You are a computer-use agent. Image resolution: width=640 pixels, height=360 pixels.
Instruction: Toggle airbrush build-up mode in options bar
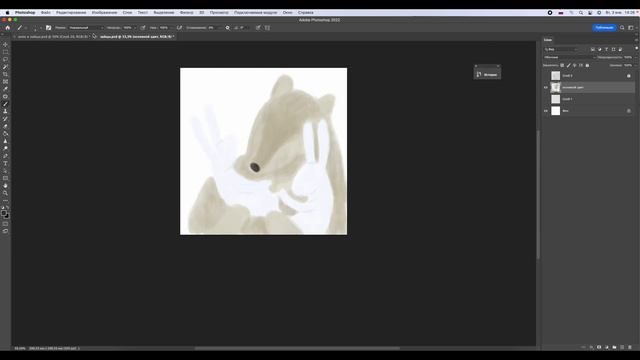(x=179, y=28)
